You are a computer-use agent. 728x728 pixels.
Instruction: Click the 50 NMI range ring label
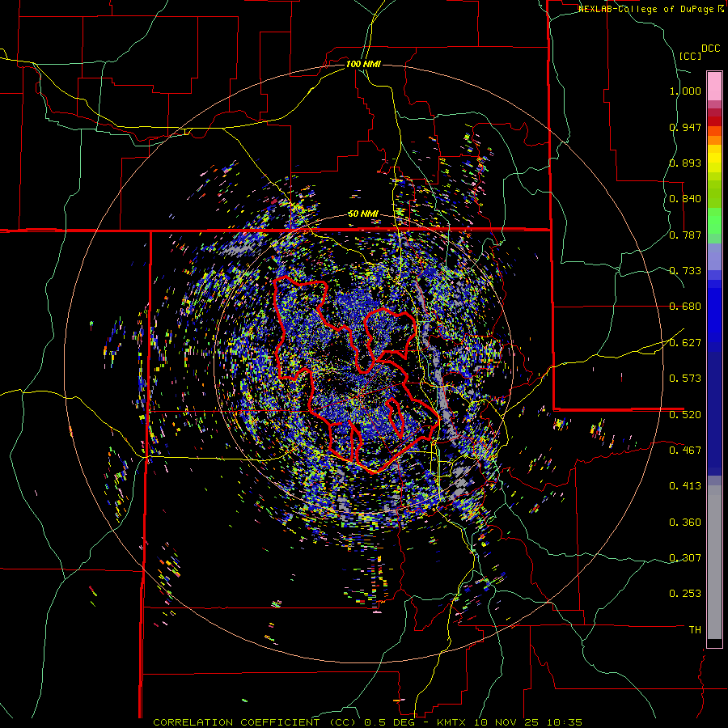pyautogui.click(x=363, y=214)
